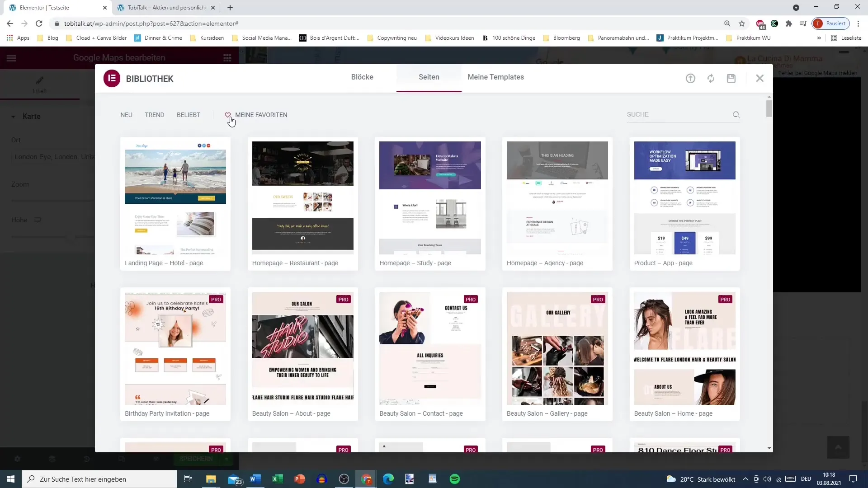Open the Elementor widgets grid icon
The width and height of the screenshot is (868, 488).
[x=227, y=58]
